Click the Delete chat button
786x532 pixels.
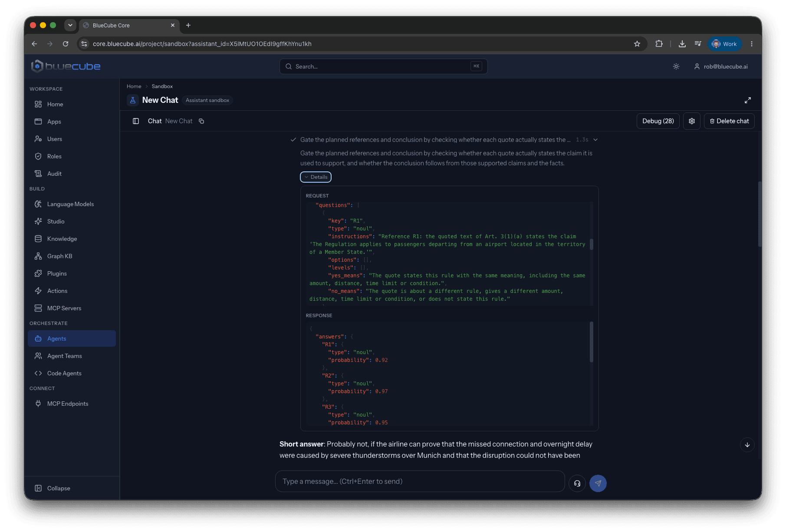[729, 121]
